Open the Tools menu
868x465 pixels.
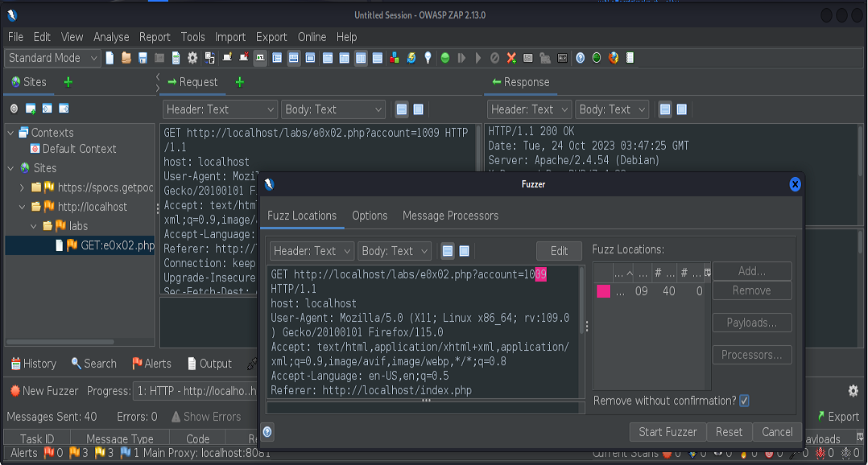click(x=192, y=37)
